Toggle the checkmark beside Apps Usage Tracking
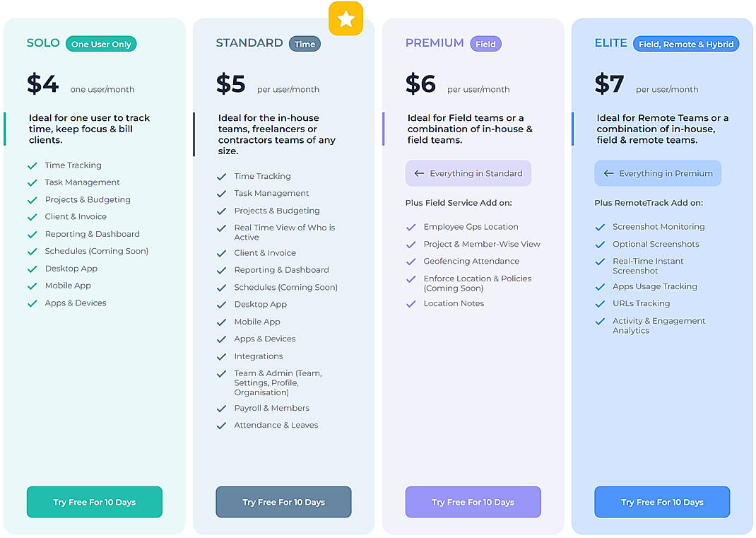This screenshot has width=756, height=538. tap(601, 286)
